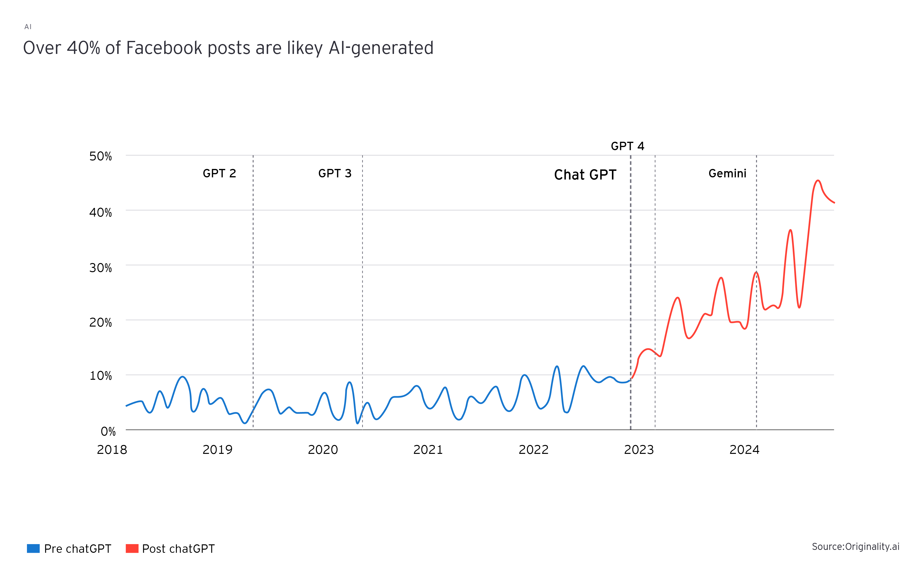The image size is (924, 579).
Task: Click the GPT 3 marker label
Action: pyautogui.click(x=335, y=174)
